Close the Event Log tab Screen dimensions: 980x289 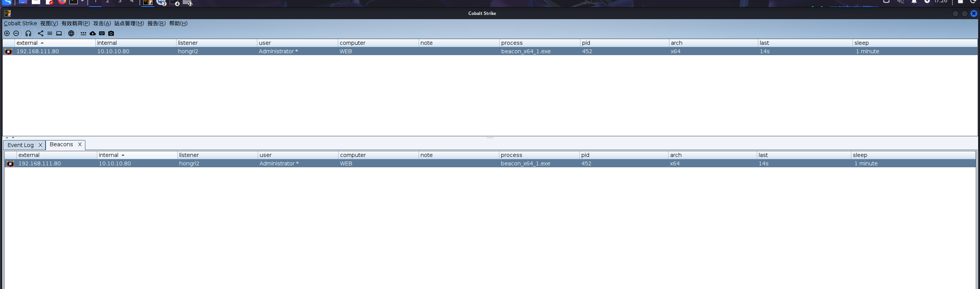40,145
